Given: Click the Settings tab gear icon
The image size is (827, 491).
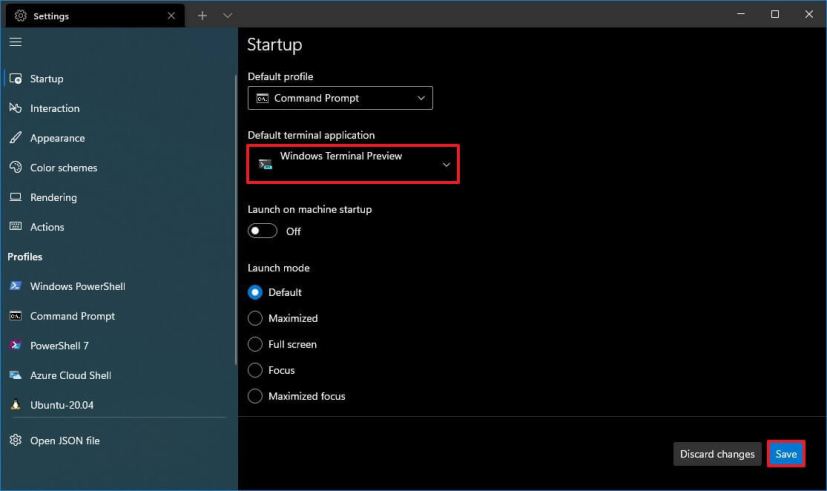Looking at the screenshot, I should (x=21, y=16).
